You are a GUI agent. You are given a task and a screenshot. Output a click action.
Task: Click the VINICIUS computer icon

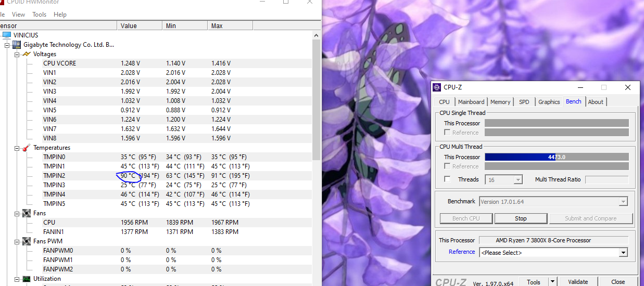[x=6, y=35]
